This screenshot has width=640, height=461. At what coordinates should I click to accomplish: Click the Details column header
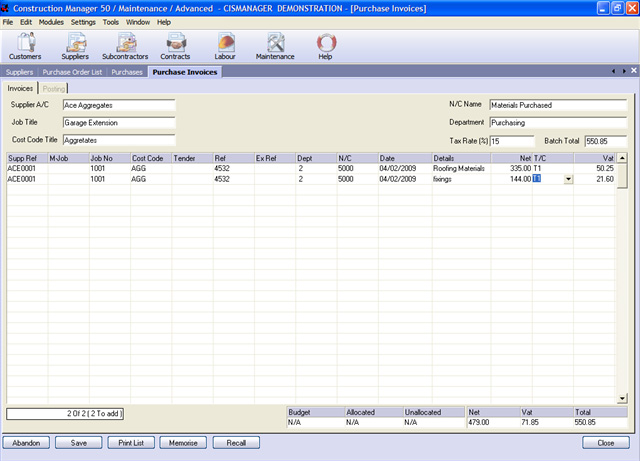click(461, 158)
